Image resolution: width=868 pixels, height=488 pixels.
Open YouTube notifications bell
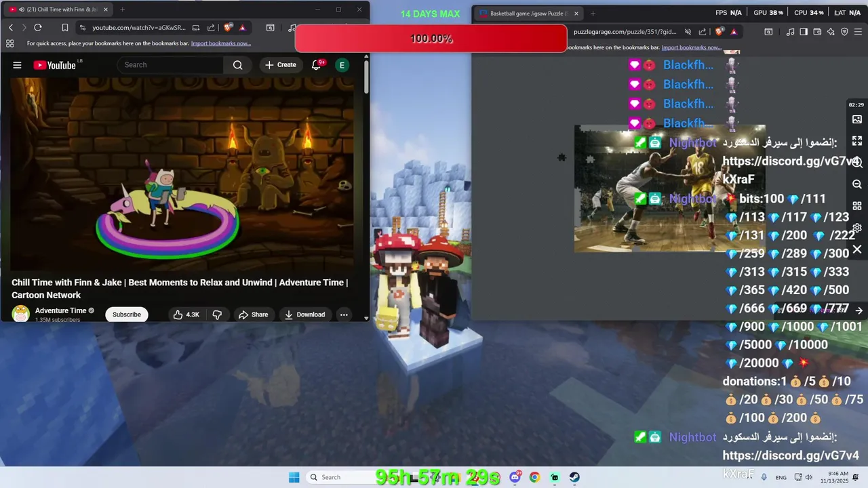coord(316,65)
